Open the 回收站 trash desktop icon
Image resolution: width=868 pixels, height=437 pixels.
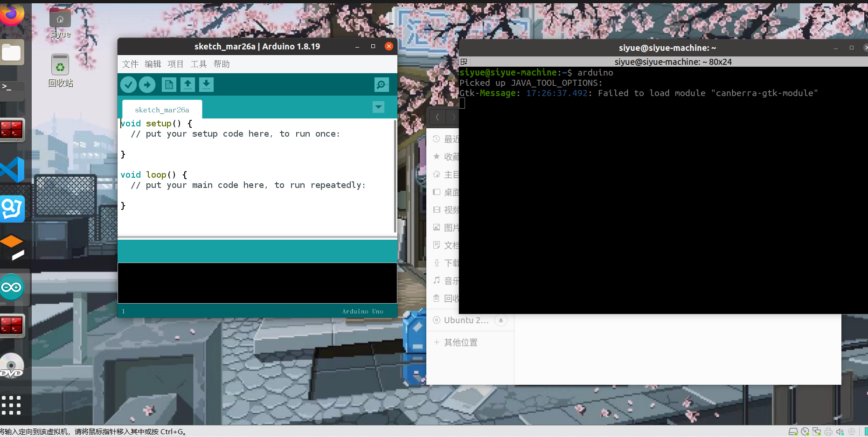point(60,71)
